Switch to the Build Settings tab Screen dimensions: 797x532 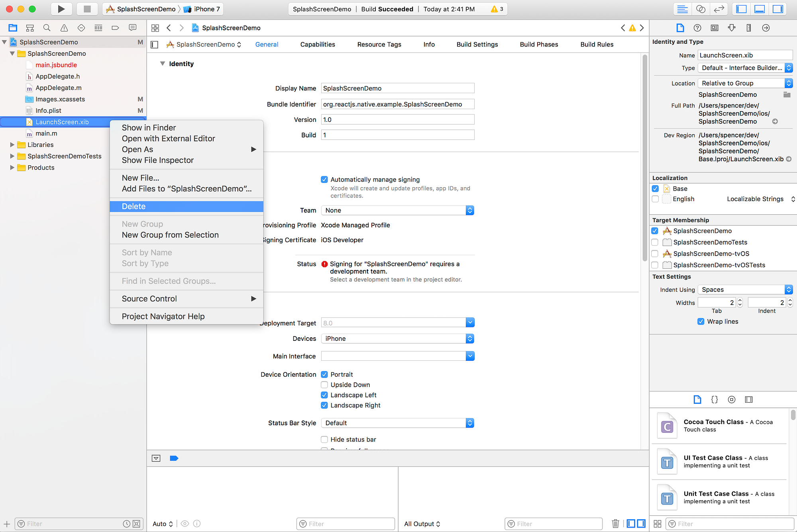click(x=477, y=44)
